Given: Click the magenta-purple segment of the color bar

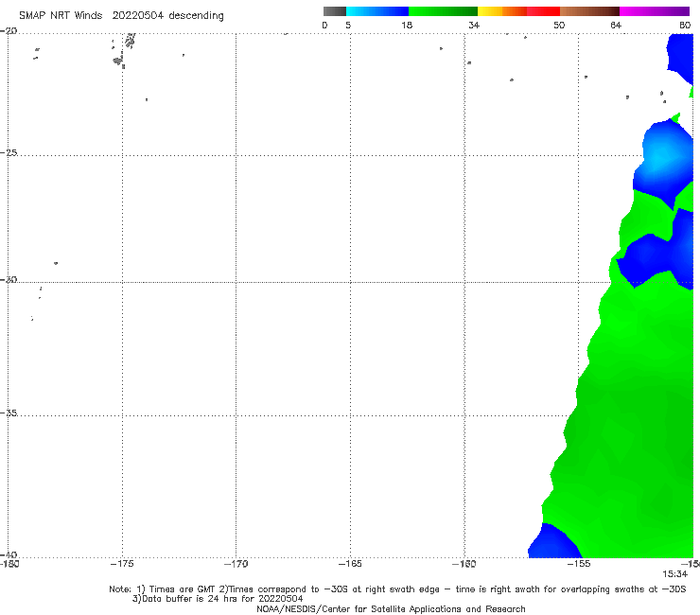Looking at the screenshot, I should [x=655, y=11].
